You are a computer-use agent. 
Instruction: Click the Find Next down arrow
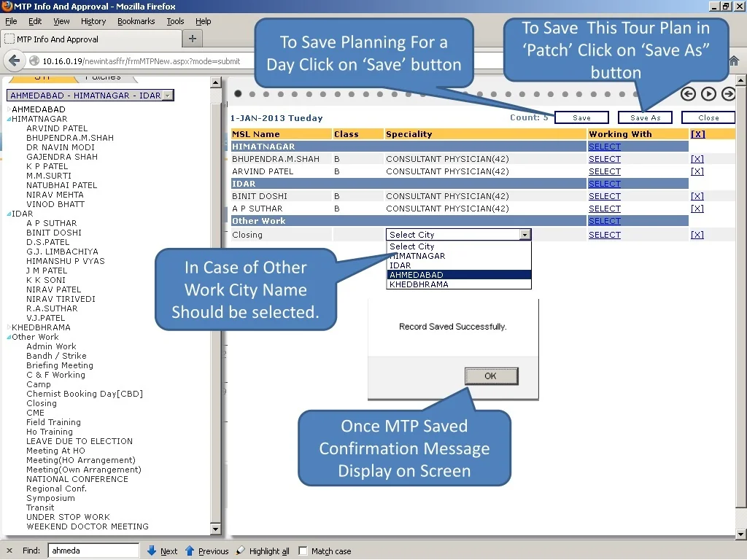coord(152,551)
